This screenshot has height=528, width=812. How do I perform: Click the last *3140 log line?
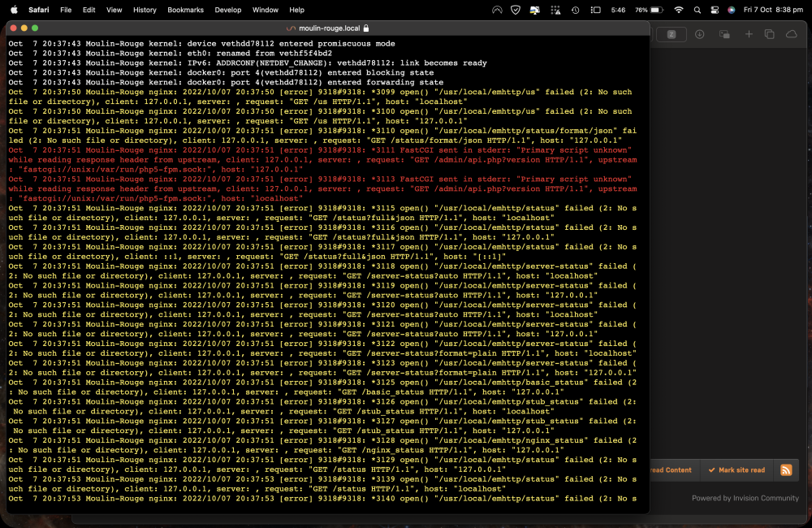pos(322,499)
